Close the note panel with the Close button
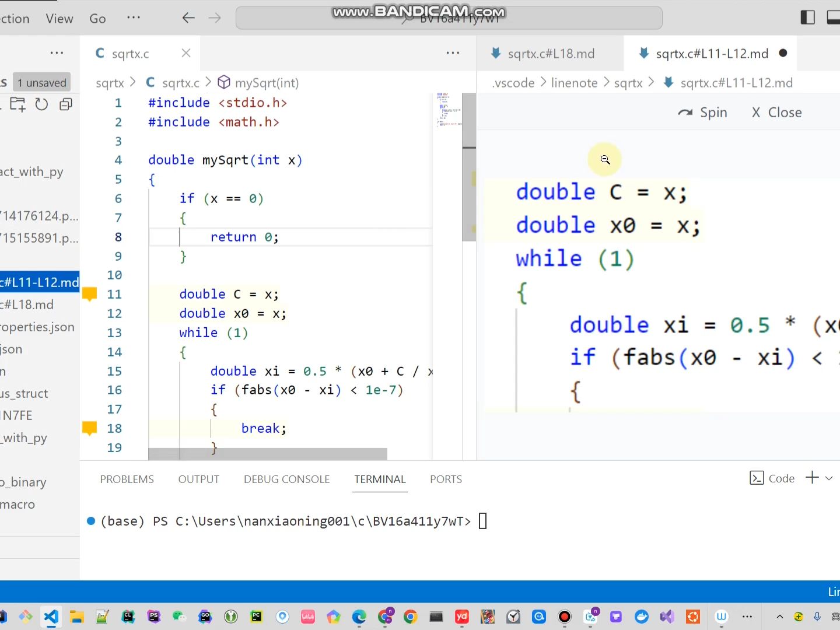 (776, 112)
